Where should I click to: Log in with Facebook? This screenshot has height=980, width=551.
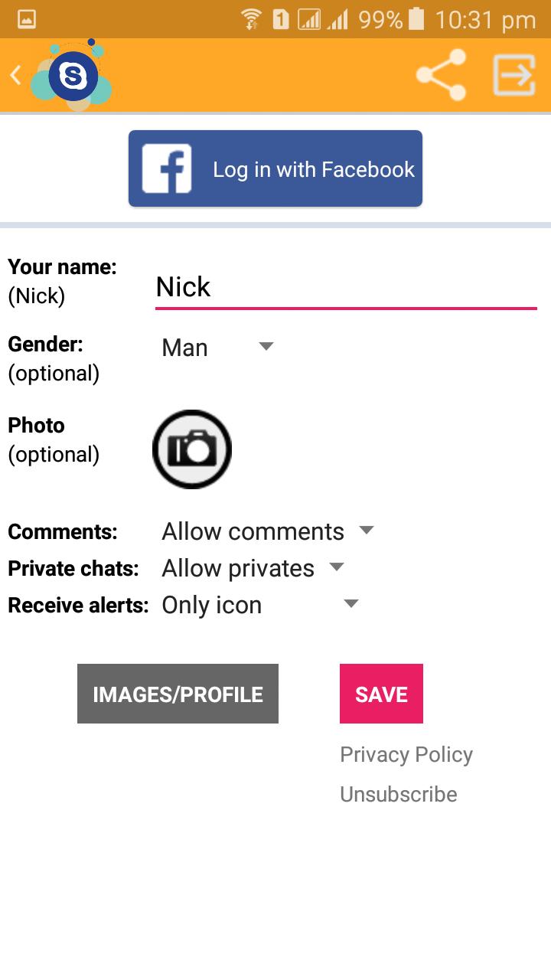tap(275, 168)
